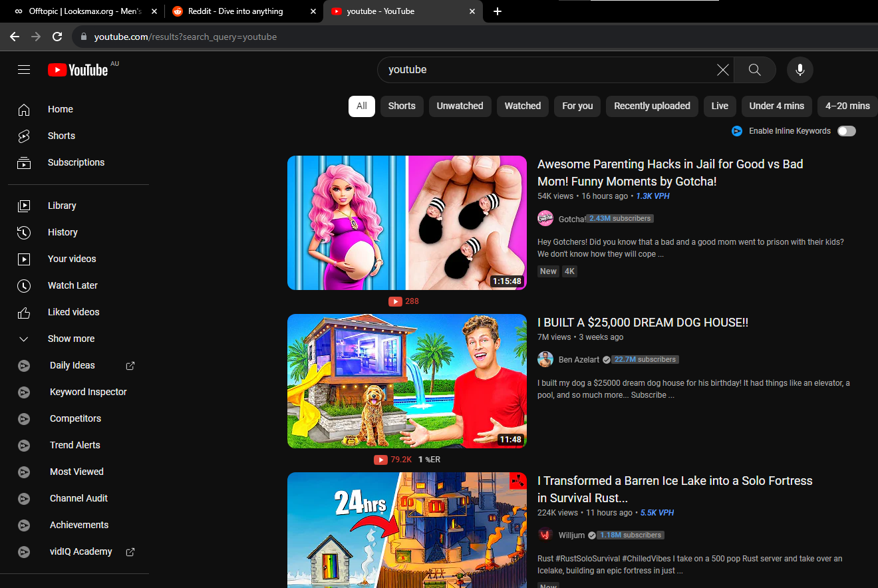Reload the page in browser toolbar
The image size is (878, 588).
(x=57, y=37)
